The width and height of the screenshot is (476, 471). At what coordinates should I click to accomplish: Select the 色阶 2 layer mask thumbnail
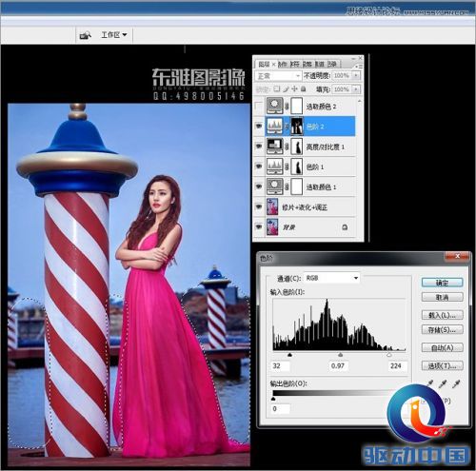pyautogui.click(x=296, y=127)
